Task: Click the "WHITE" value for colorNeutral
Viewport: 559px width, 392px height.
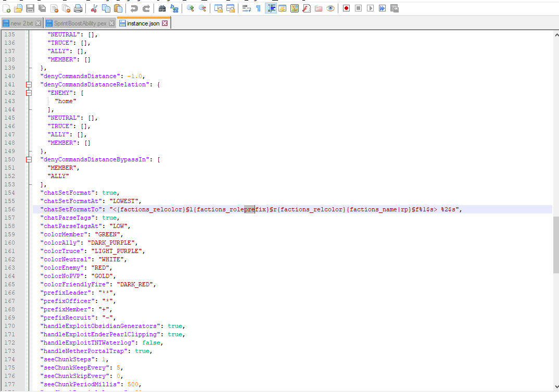Action: click(x=111, y=259)
